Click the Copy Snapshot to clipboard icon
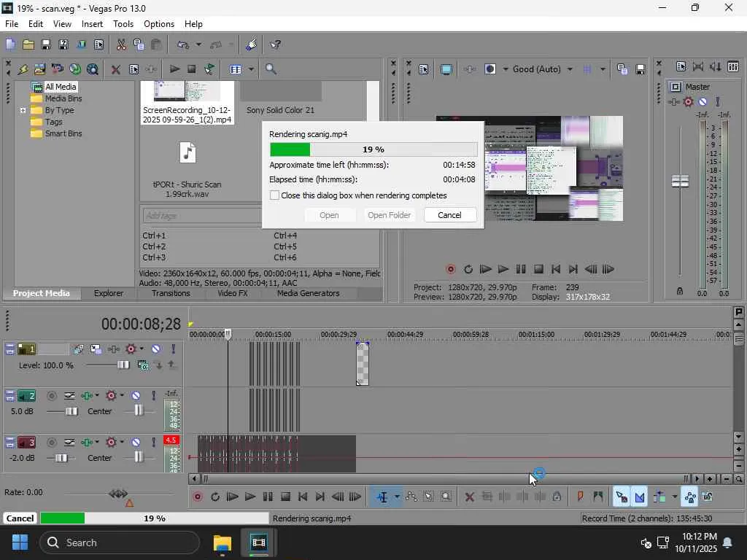The image size is (747, 560). [x=622, y=69]
